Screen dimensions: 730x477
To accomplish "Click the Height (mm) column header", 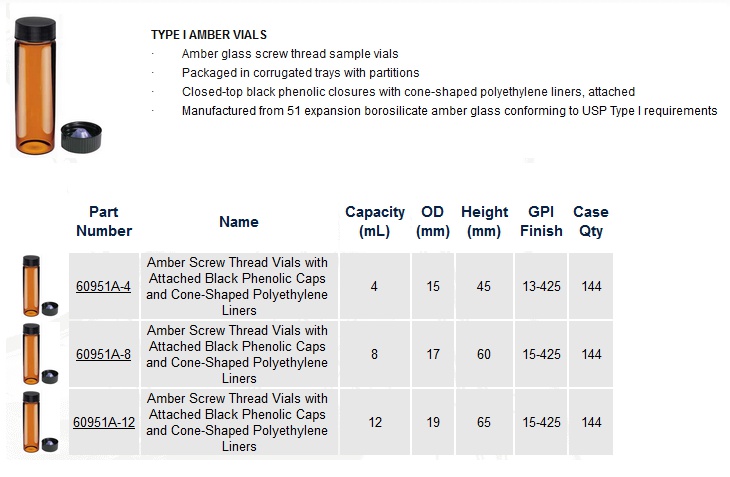I will (x=484, y=221).
